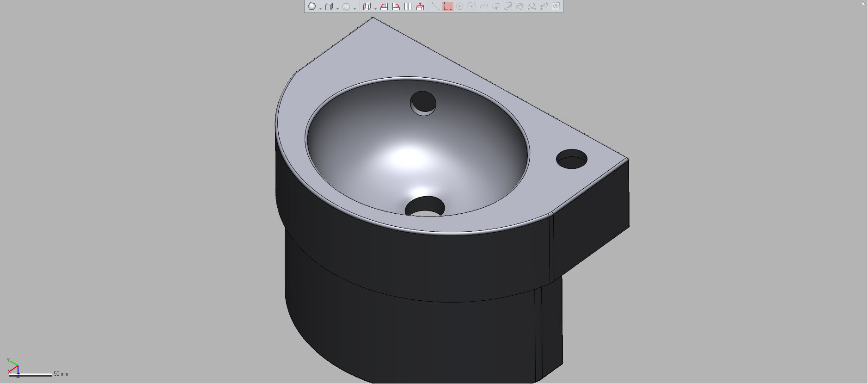Select the line measure tool icon
868x384 pixels.
(x=435, y=6)
